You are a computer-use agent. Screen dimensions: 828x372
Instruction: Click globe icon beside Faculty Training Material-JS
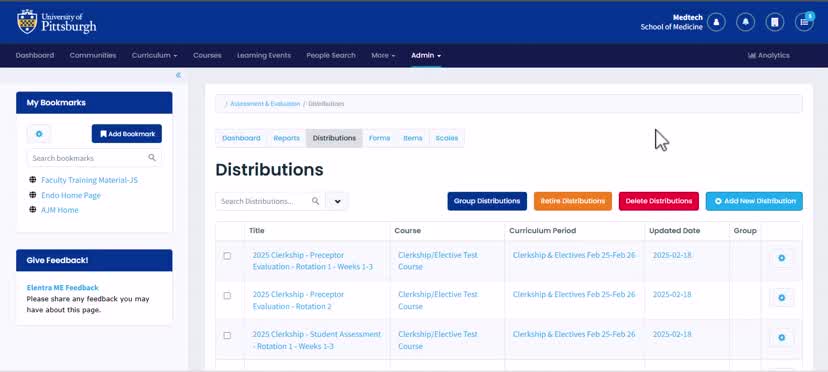33,180
